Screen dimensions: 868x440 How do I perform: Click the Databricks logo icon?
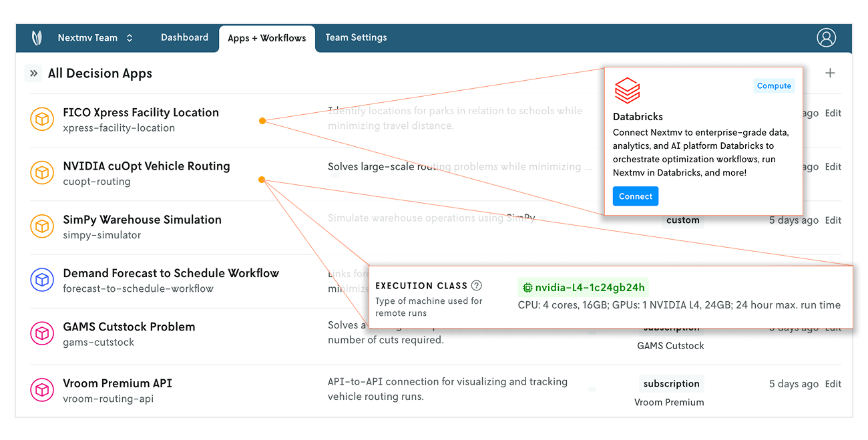point(627,91)
